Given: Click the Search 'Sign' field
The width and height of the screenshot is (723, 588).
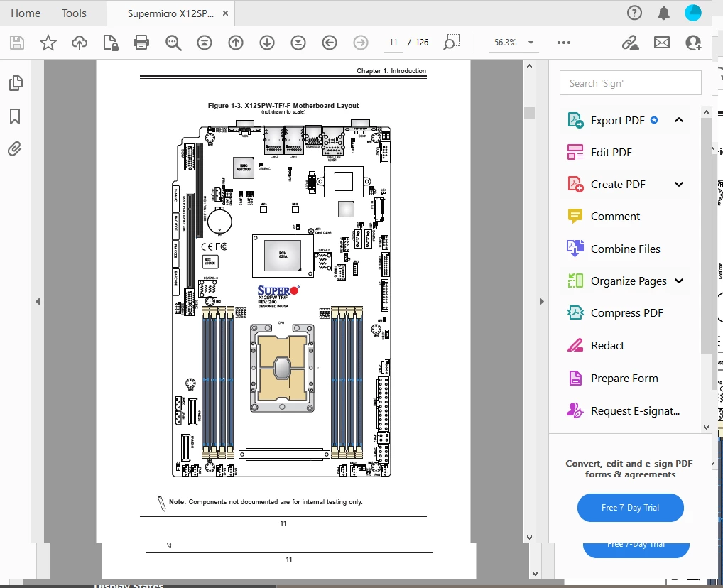Looking at the screenshot, I should 630,83.
